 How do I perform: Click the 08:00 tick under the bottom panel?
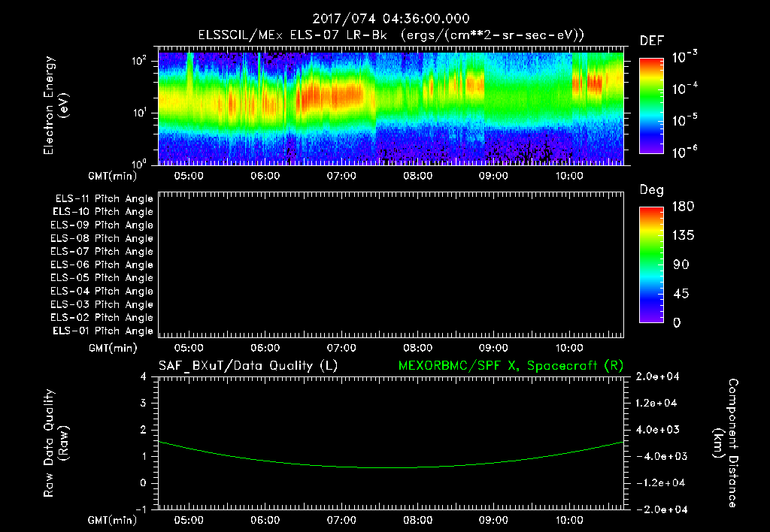[x=417, y=520]
